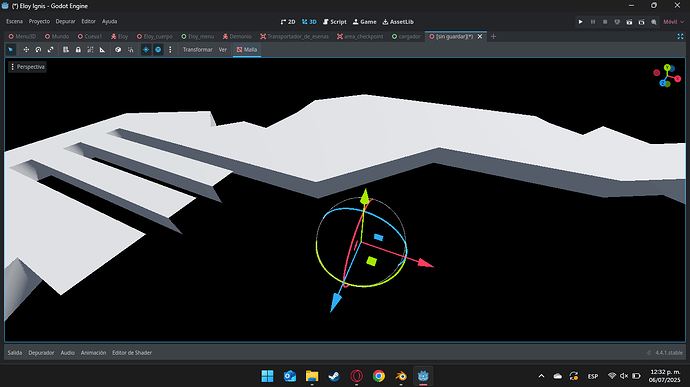Select the Rotate mode tool

[x=38, y=50]
